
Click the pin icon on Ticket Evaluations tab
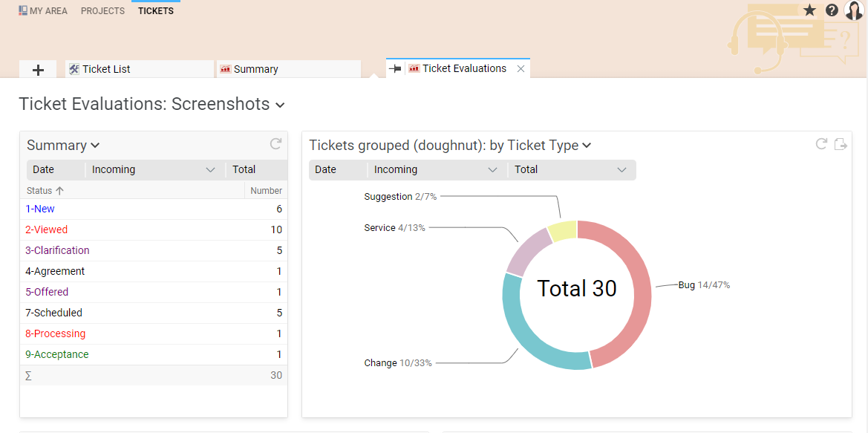pyautogui.click(x=395, y=68)
